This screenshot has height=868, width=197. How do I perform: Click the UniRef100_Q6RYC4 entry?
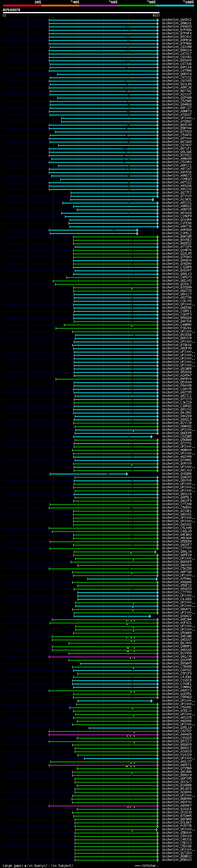177,74
